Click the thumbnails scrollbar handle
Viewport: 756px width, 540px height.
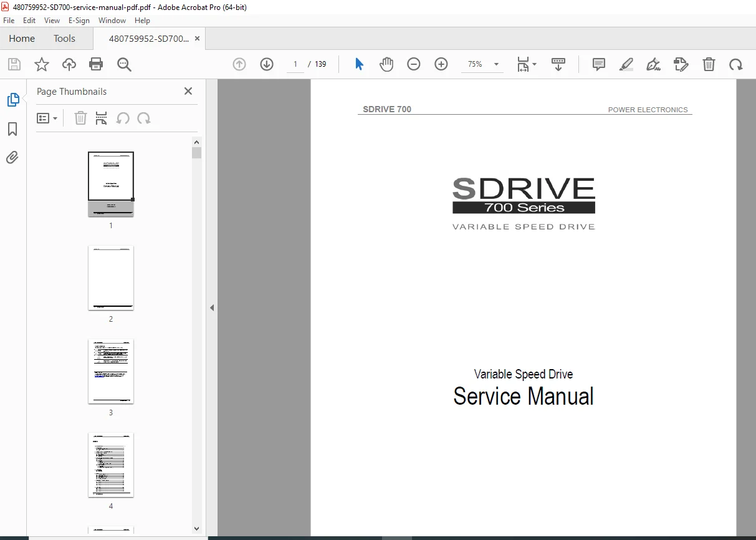tap(196, 153)
